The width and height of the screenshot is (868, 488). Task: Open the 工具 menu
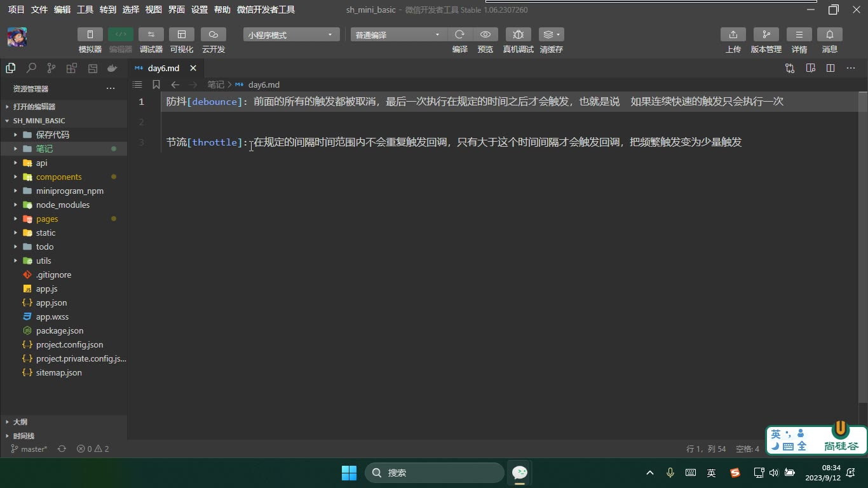[85, 10]
